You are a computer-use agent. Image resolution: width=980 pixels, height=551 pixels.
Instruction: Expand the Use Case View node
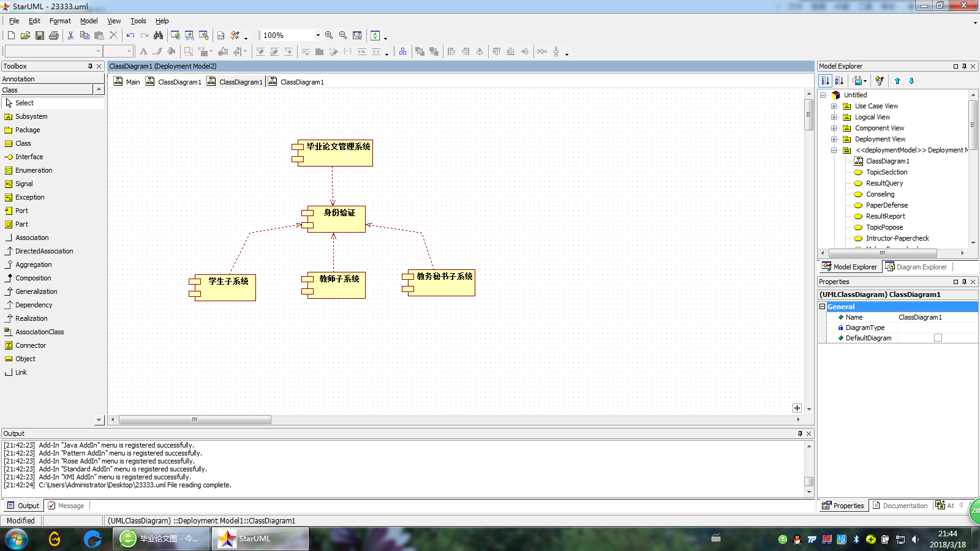click(834, 106)
